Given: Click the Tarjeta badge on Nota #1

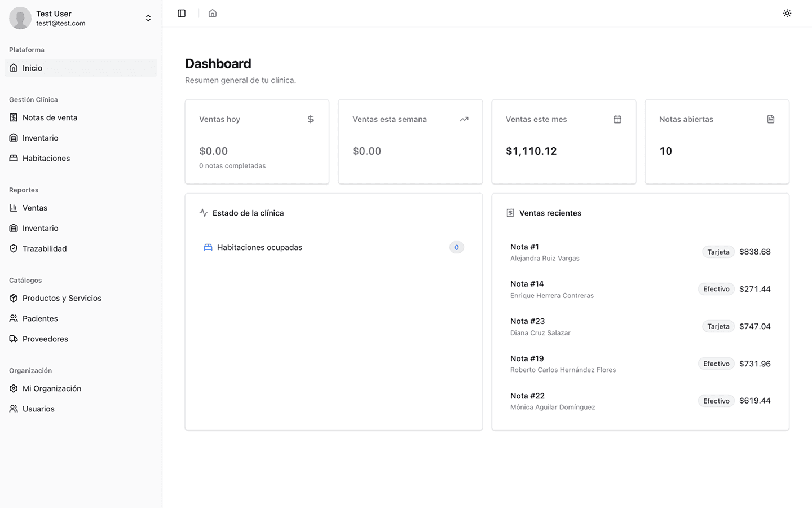Looking at the screenshot, I should pos(718,252).
